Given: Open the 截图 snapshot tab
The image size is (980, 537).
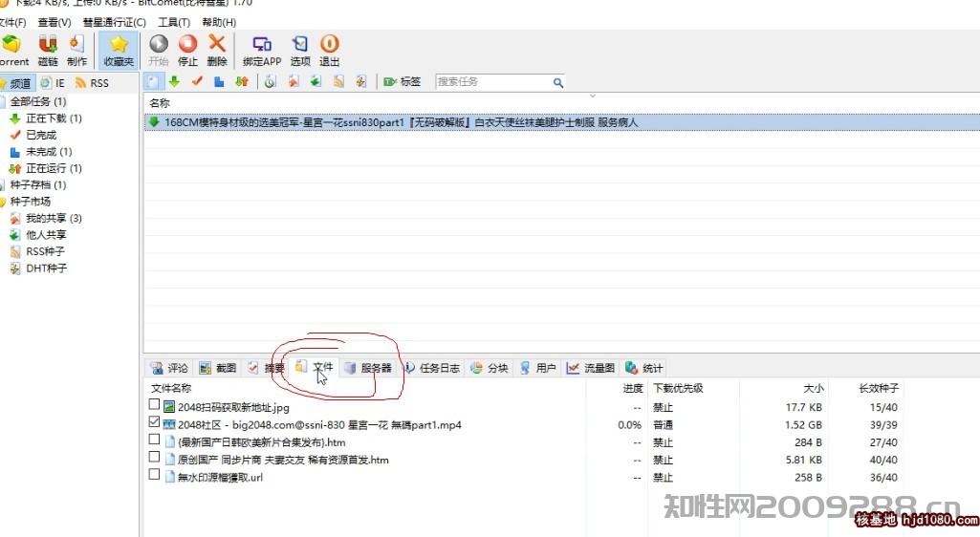Looking at the screenshot, I should (x=217, y=368).
